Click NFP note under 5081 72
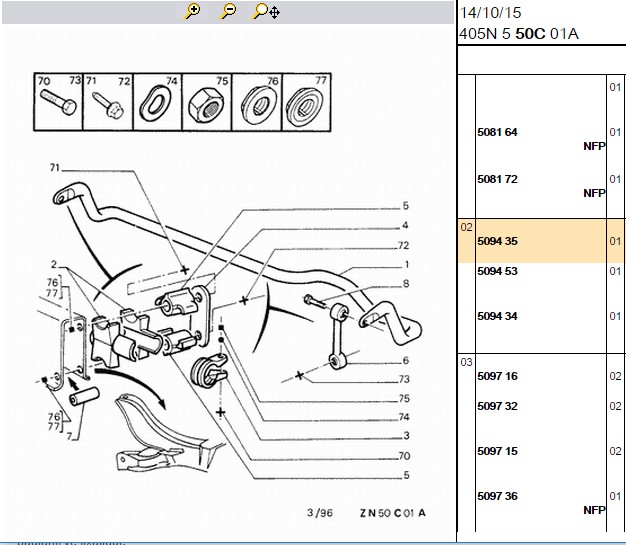626x545 pixels. pyautogui.click(x=594, y=193)
